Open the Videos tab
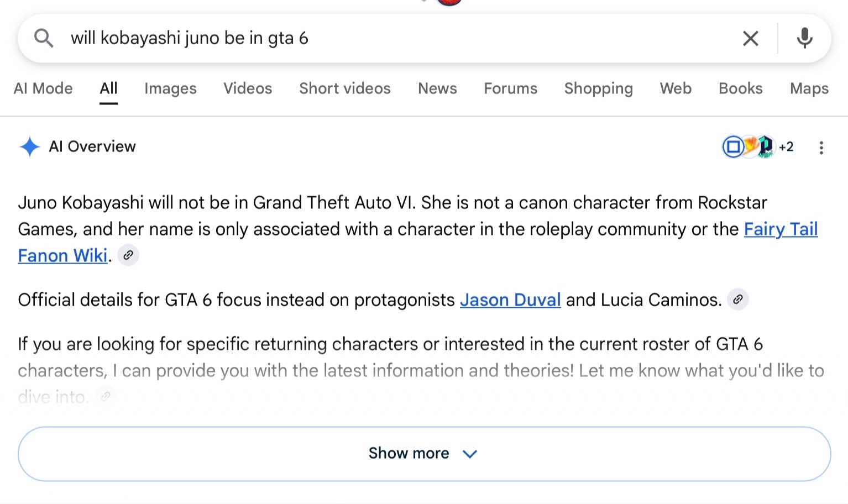Image resolution: width=848 pixels, height=504 pixels. pyautogui.click(x=248, y=88)
